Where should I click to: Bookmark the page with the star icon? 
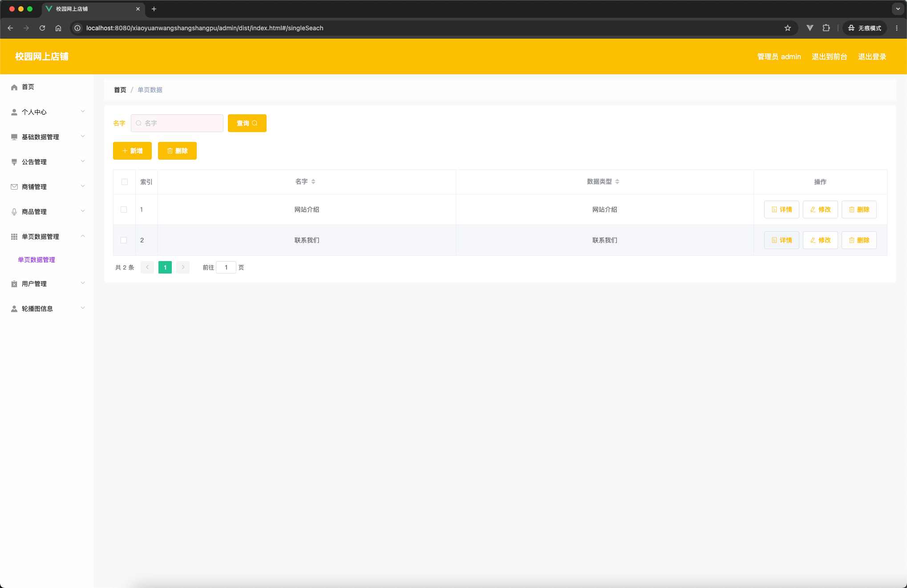(x=788, y=28)
